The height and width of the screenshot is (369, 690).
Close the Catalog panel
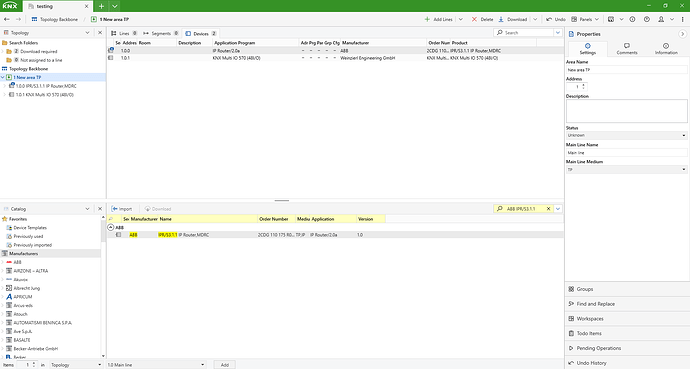100,209
